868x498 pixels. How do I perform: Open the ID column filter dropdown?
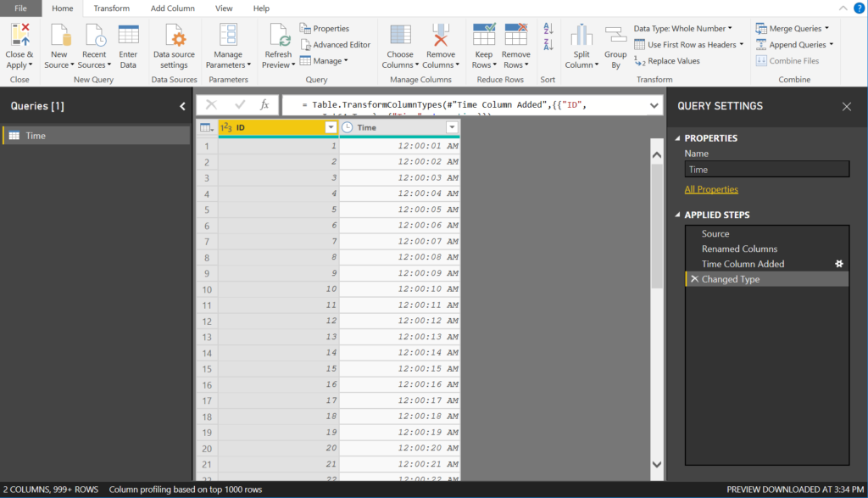coord(331,127)
